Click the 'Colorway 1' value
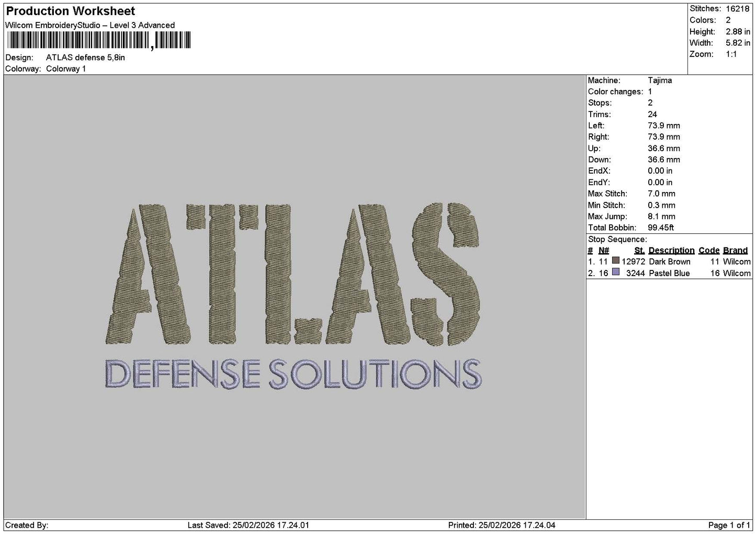Viewport: 756px width, 534px height. (x=66, y=69)
